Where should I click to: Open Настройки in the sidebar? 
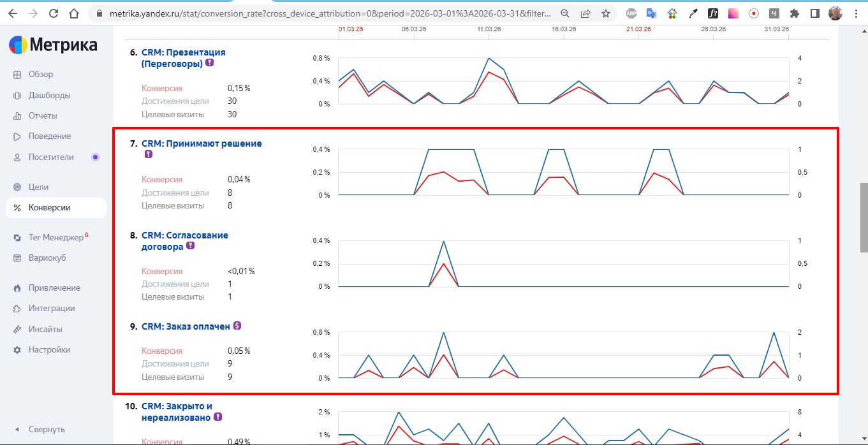pos(49,349)
